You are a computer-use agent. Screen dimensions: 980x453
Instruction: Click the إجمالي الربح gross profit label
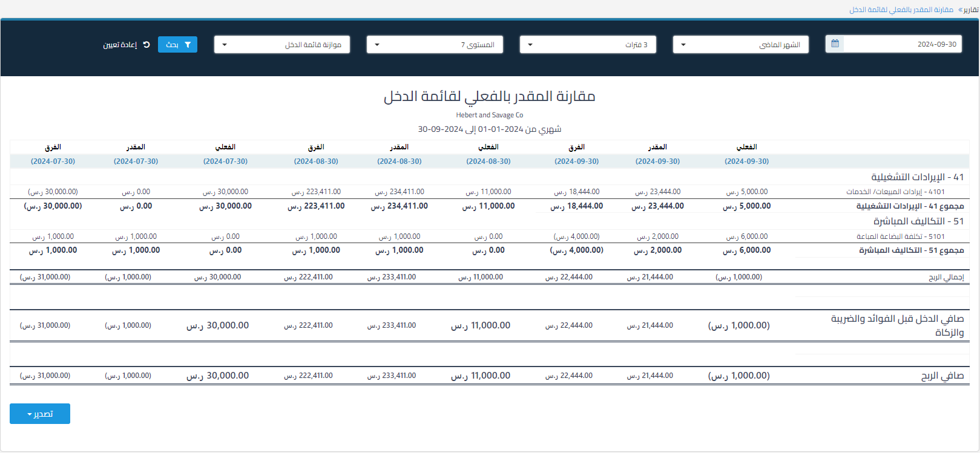click(x=946, y=277)
